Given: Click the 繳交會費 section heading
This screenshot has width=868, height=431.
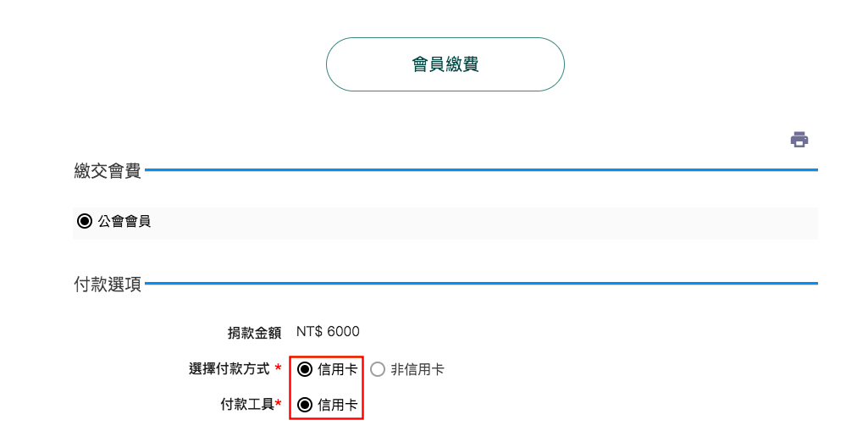Looking at the screenshot, I should (x=108, y=171).
